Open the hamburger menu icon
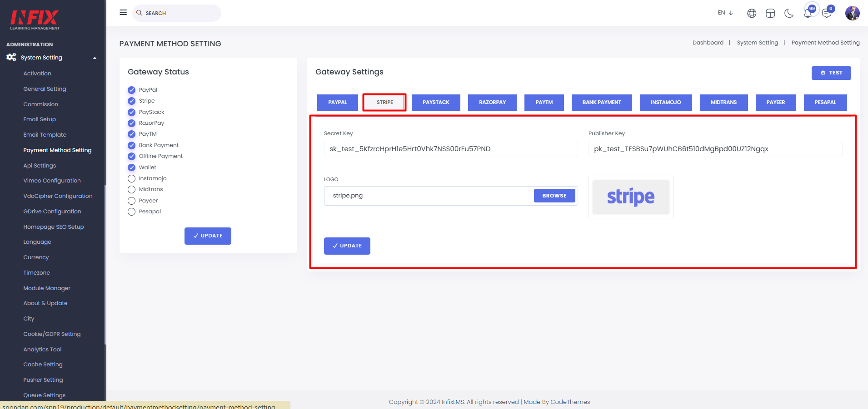 pos(123,12)
